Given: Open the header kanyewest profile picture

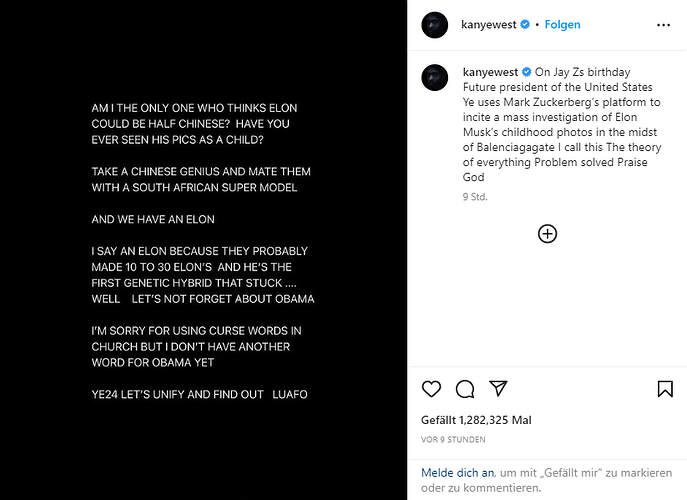Looking at the screenshot, I should 435,25.
